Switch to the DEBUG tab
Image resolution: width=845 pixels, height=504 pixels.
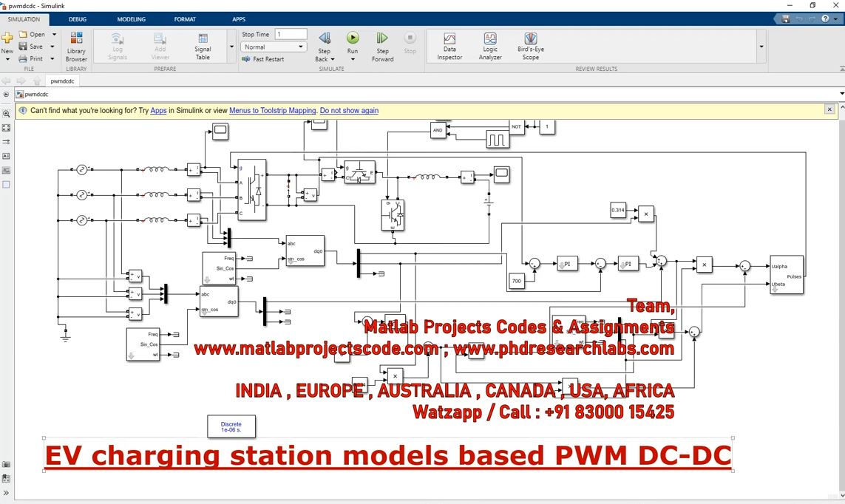(x=78, y=19)
